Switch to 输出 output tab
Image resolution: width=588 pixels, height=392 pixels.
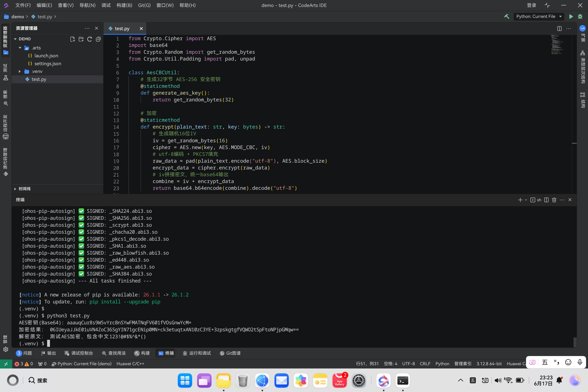pos(48,353)
